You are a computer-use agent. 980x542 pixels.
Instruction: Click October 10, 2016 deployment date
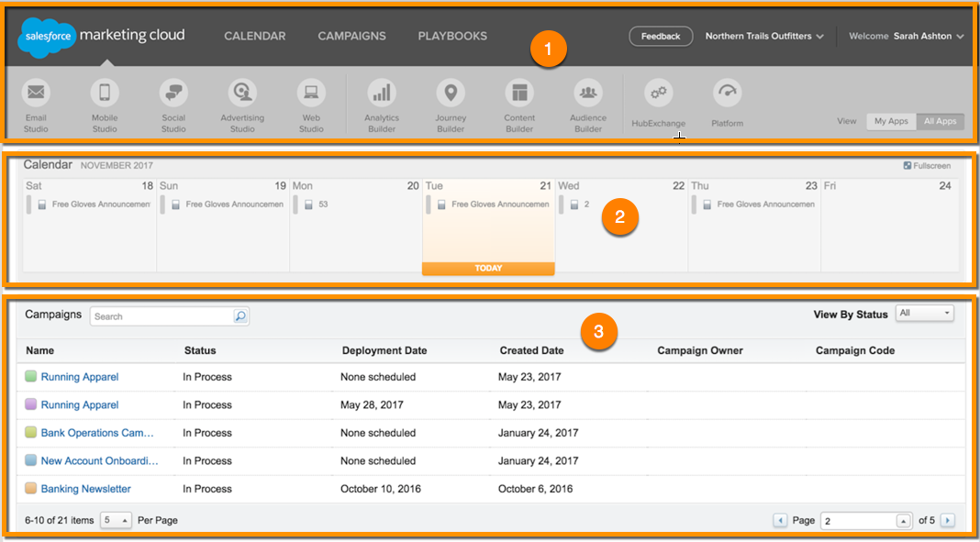coord(381,489)
